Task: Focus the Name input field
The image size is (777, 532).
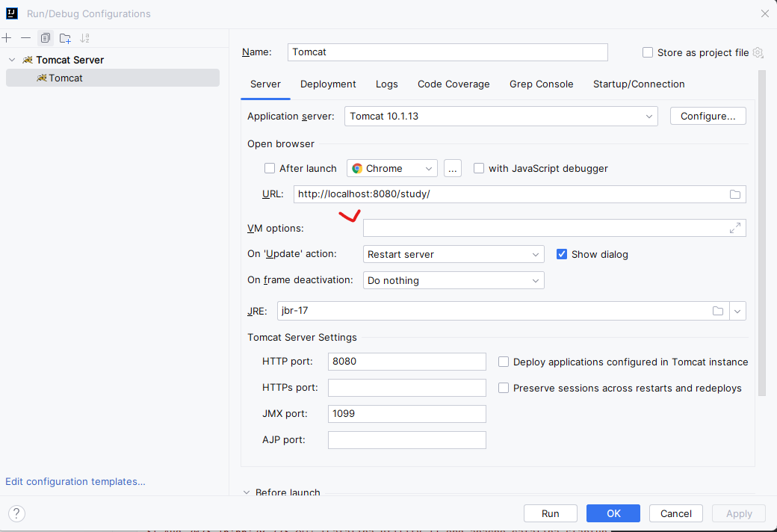Action: [x=448, y=52]
